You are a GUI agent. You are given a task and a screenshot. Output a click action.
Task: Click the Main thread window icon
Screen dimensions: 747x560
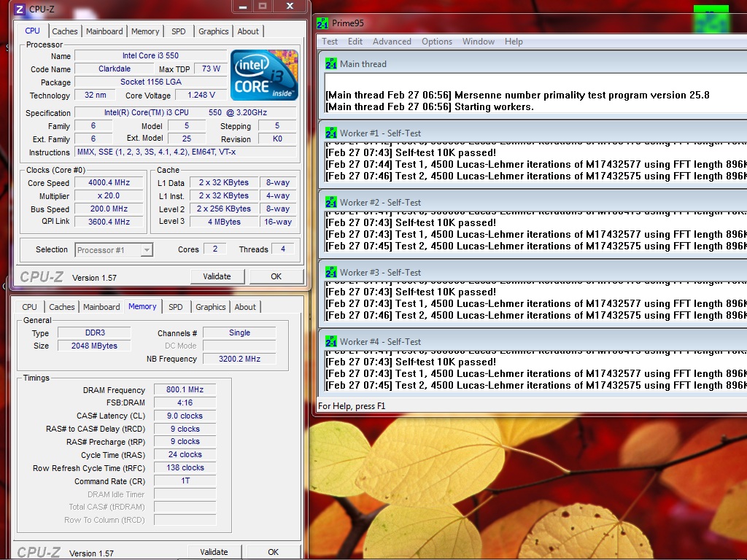tap(331, 64)
